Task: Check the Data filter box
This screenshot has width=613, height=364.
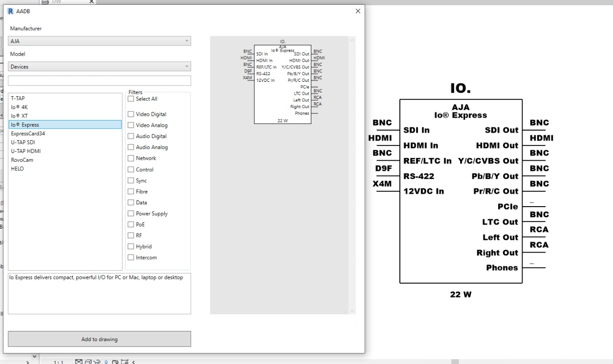Action: [x=131, y=203]
